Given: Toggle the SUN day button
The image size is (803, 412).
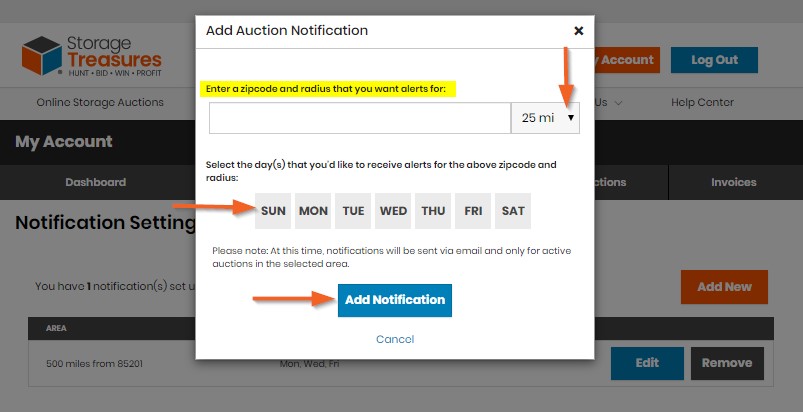Looking at the screenshot, I should coord(273,211).
